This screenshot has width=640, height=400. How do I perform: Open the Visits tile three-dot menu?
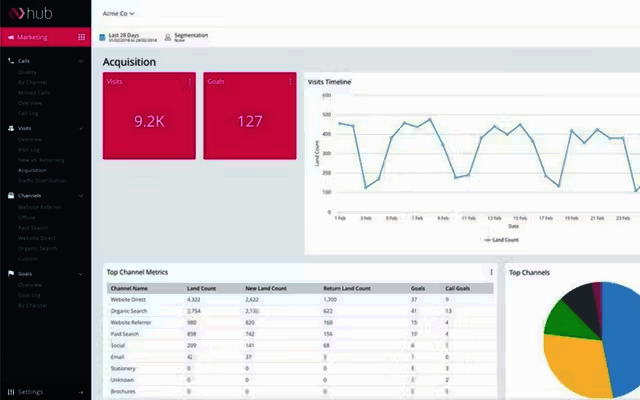coord(190,82)
